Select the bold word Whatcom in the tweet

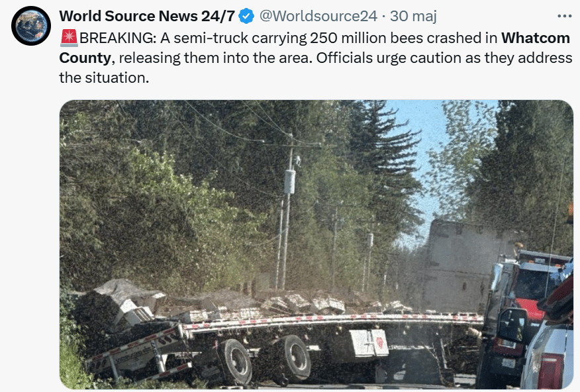pos(535,38)
